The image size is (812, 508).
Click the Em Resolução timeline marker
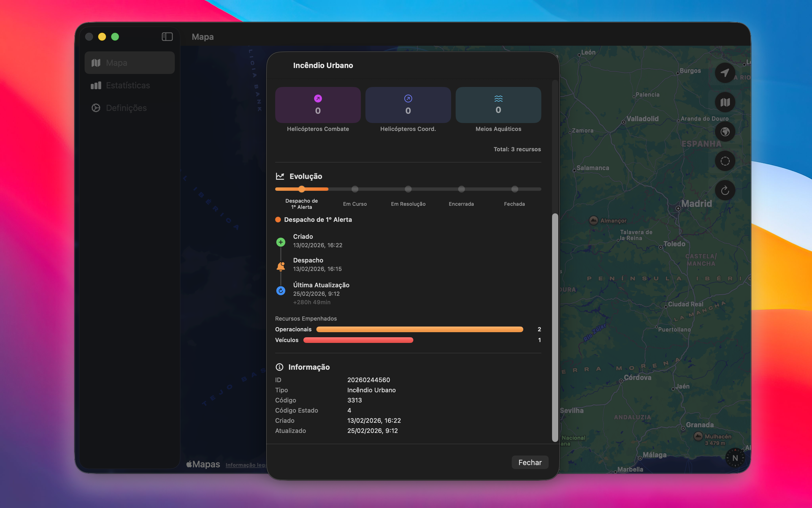click(x=408, y=189)
